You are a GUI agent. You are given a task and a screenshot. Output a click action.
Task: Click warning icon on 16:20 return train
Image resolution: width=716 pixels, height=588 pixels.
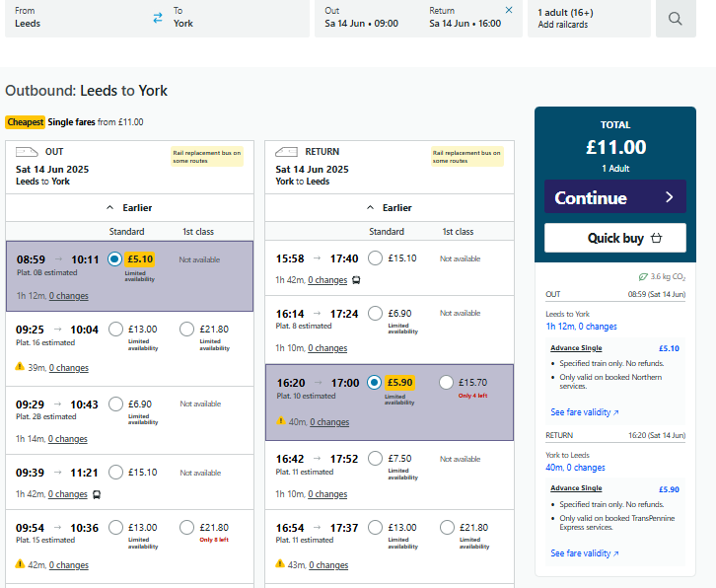click(281, 421)
